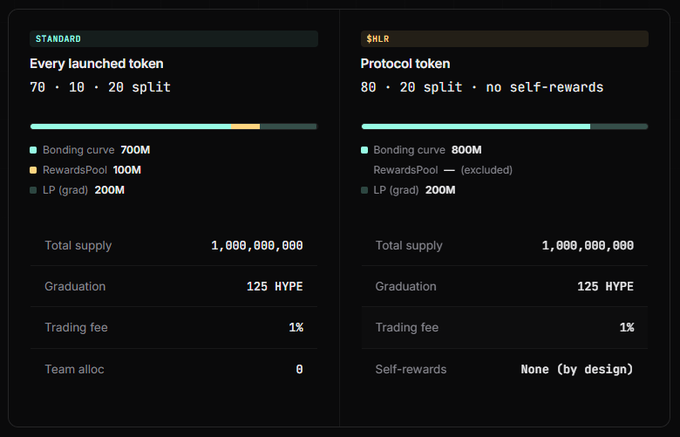Click dark LP (grad) swatch in Standard card

pos(33,190)
